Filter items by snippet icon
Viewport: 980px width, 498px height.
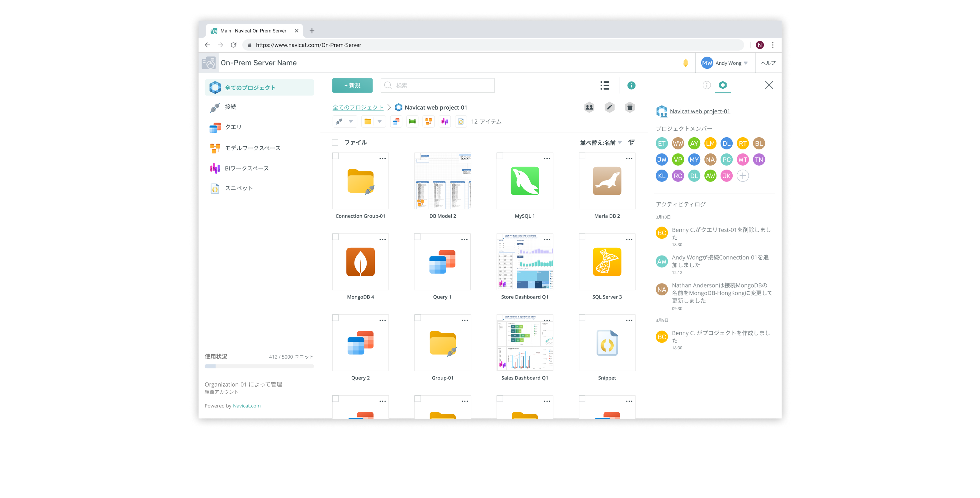(461, 122)
